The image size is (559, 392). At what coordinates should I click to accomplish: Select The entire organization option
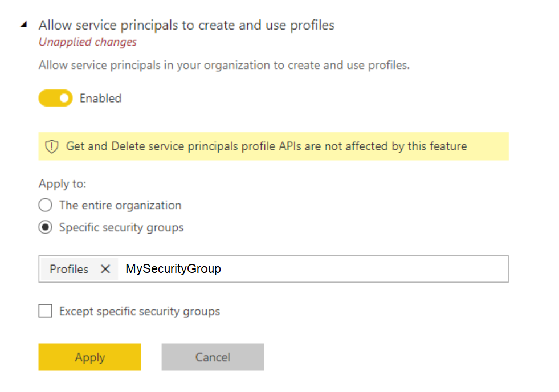coord(45,205)
